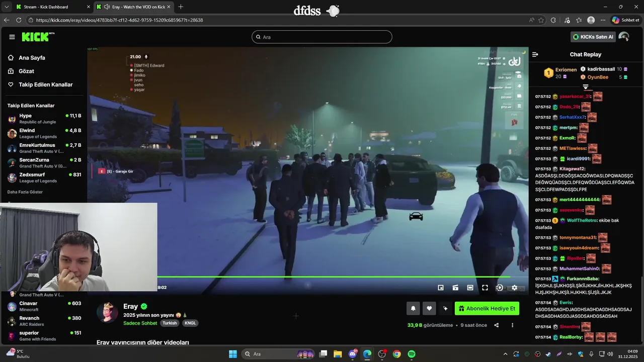Toggle theater mode icon
The width and height of the screenshot is (644, 362).
click(470, 288)
